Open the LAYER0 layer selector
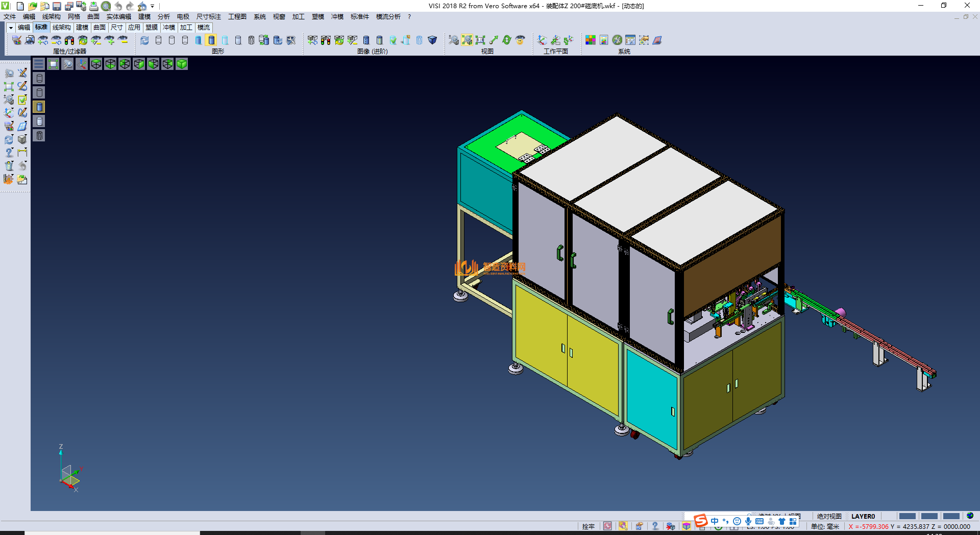 (x=863, y=516)
